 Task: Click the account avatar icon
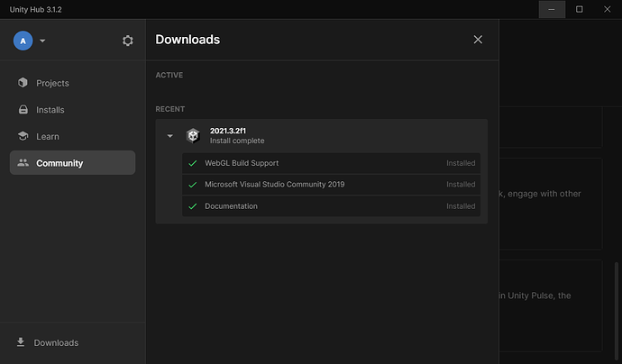23,41
